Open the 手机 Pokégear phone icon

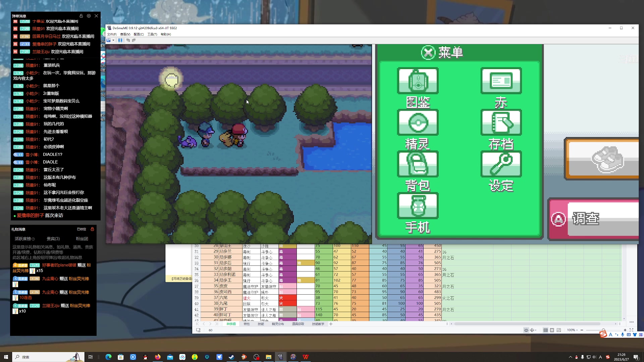click(x=418, y=206)
